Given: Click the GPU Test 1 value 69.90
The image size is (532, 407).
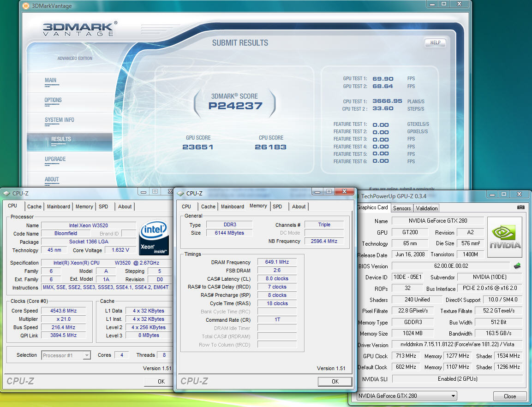Looking at the screenshot, I should 383,79.
